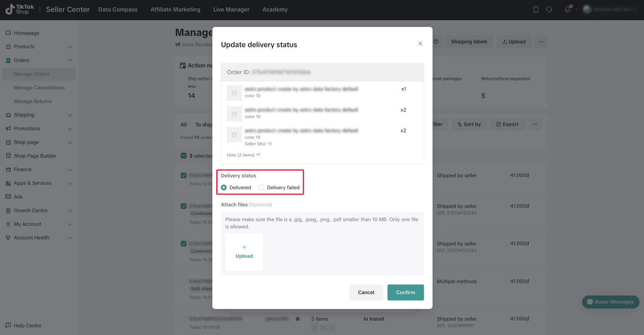
Task: Click the mobile device icon in header
Action: [535, 9]
